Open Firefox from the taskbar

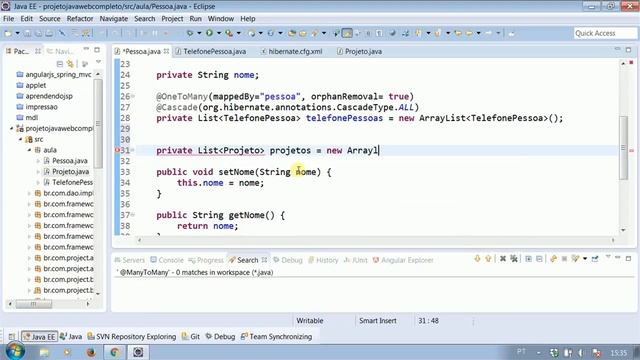[91, 352]
